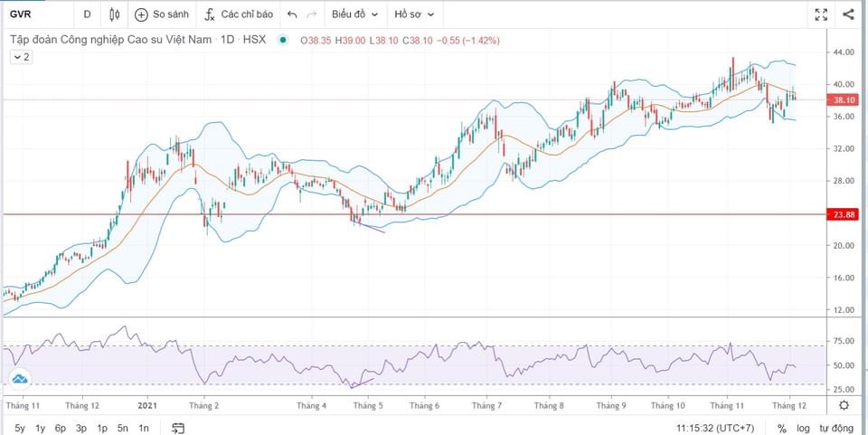Toggle the green market status dot

(283, 41)
